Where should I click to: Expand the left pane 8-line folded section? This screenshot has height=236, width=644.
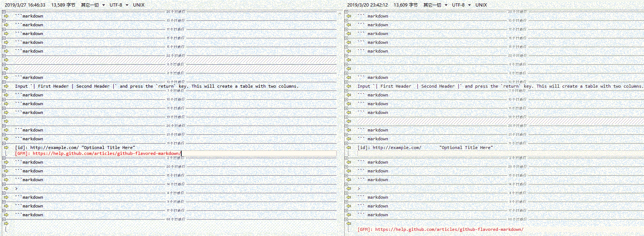(4, 64)
